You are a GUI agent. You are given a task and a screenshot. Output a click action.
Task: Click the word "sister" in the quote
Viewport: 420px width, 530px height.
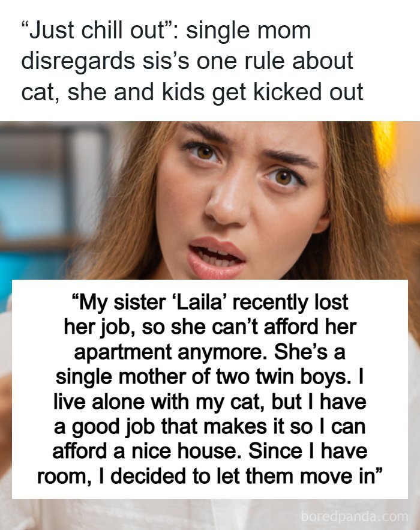140,302
